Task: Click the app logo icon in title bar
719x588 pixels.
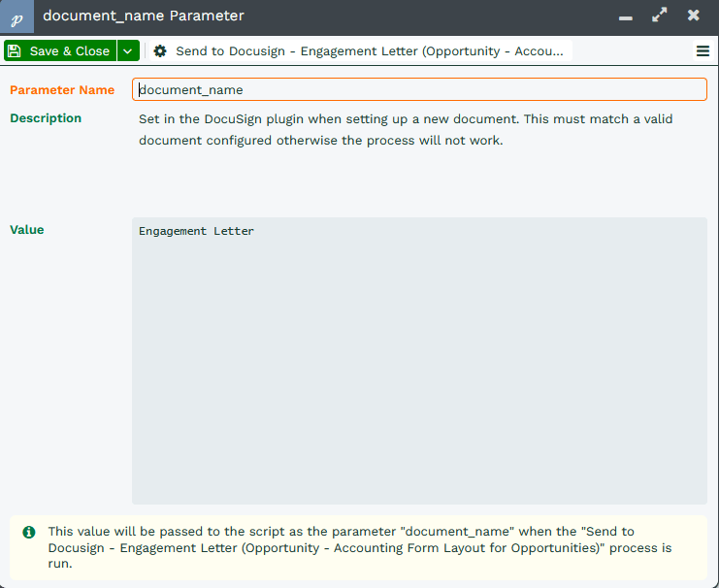Action: (16, 16)
